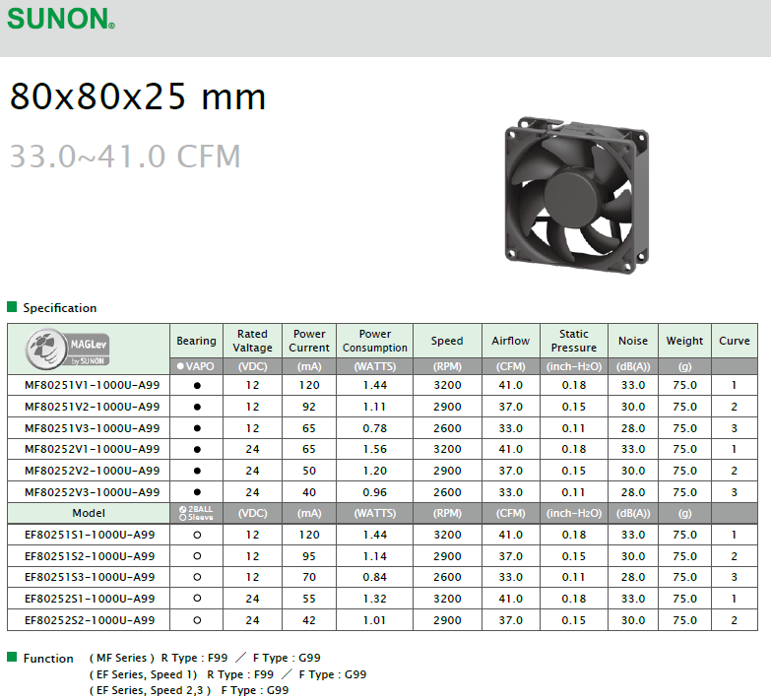This screenshot has height=700, width=771.
Task: Click the filled bearing dot for MF80252V3-1000U-A99
Action: (x=197, y=492)
